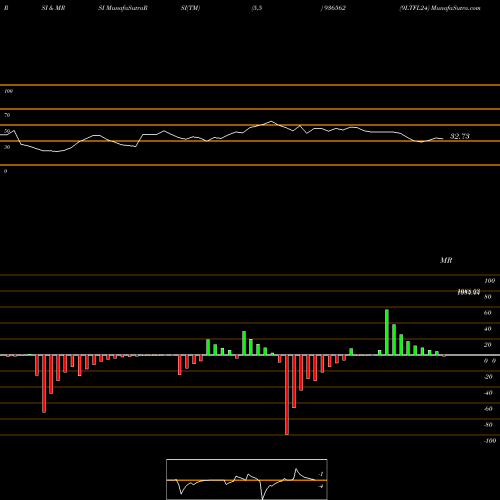This screenshot has width=500, height=500.
Task: Click the 20 label on the MR axis
Action: click(x=487, y=345)
